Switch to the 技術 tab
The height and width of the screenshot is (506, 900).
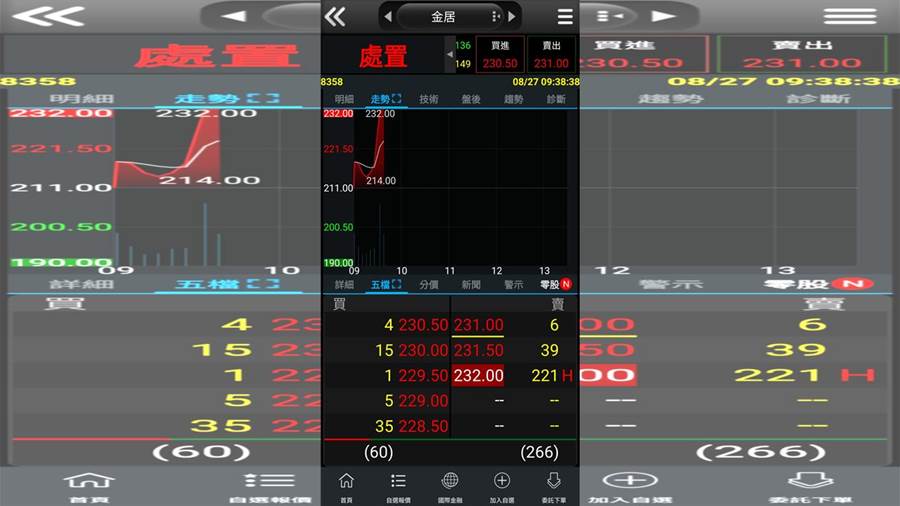428,99
